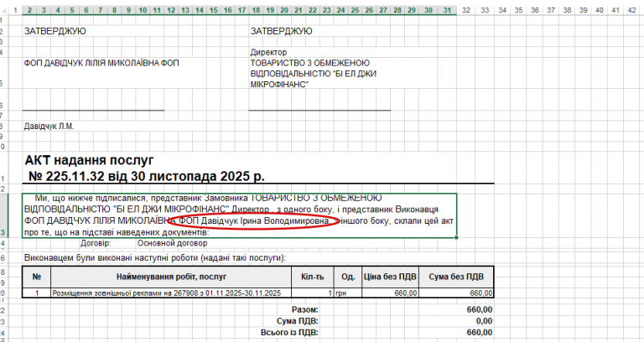Screen dimensions: 644x342
Task: Select column 21 header
Action: (x=299, y=10)
